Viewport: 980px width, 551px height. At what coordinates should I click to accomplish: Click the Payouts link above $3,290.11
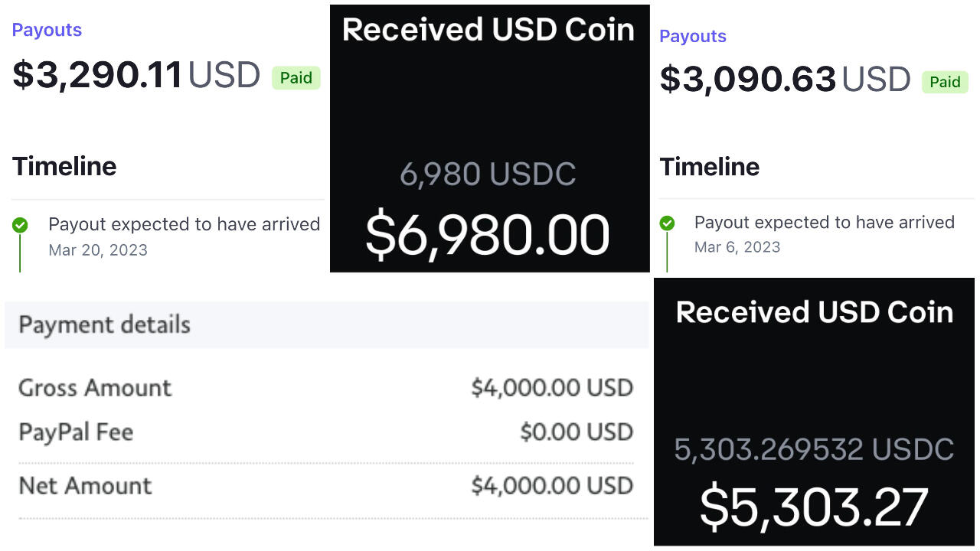47,30
